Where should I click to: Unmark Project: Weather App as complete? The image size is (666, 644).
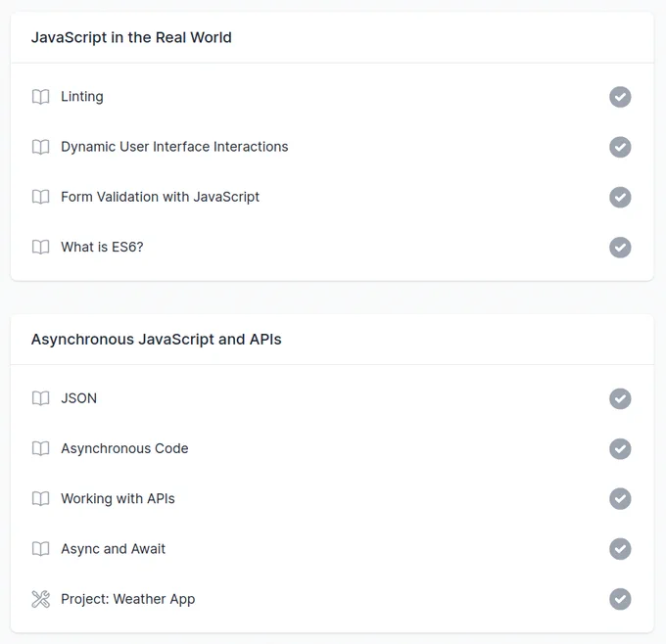pyautogui.click(x=620, y=599)
